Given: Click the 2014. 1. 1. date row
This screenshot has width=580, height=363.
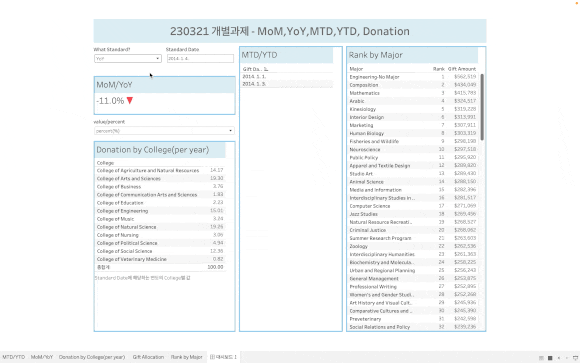Looking at the screenshot, I should (x=287, y=77).
